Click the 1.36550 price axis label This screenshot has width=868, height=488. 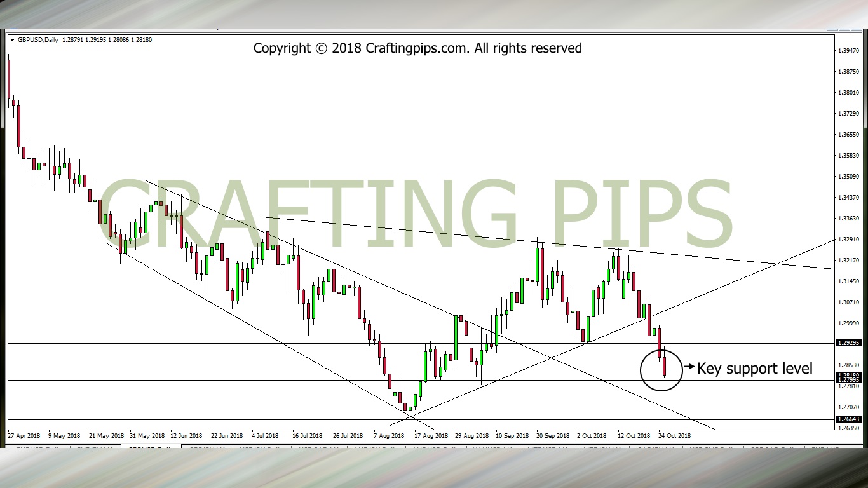click(850, 135)
